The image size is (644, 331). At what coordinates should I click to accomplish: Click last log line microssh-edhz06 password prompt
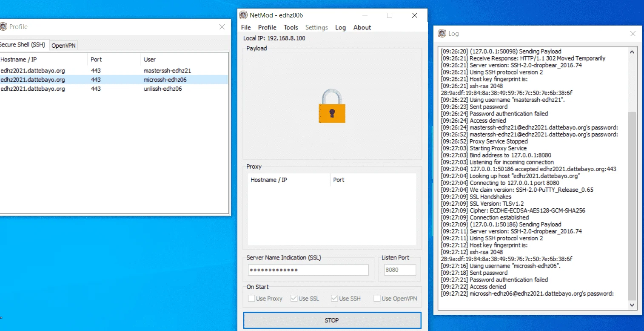pyautogui.click(x=527, y=294)
